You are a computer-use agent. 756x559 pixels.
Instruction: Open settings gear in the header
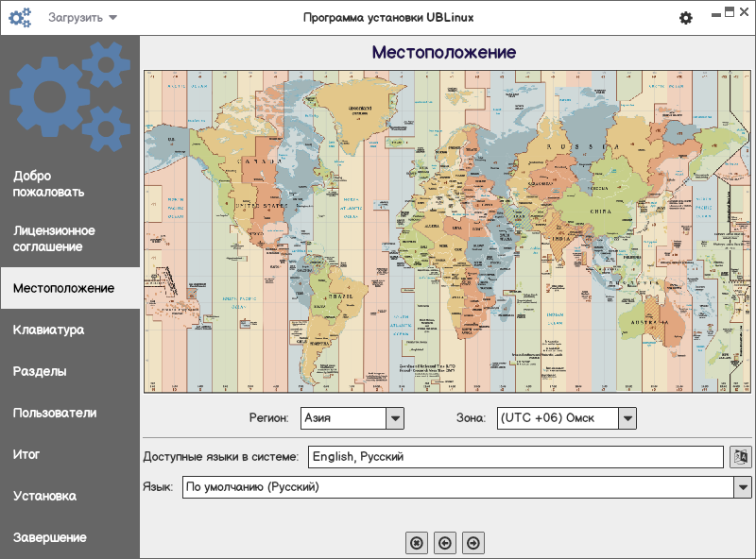coord(686,18)
